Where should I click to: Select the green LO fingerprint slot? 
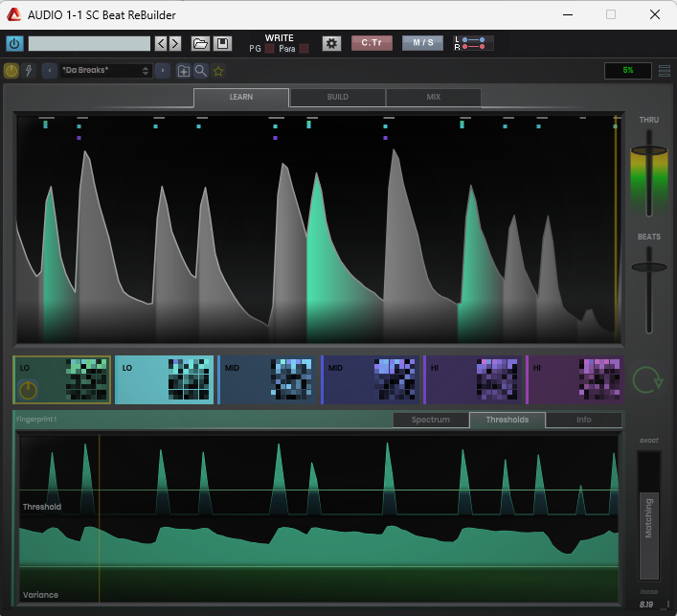[61, 380]
